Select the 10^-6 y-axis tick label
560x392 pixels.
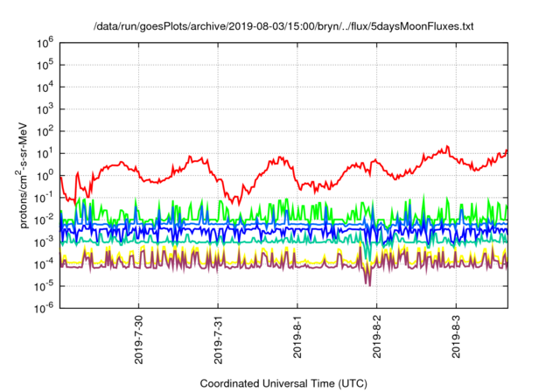[45, 308]
